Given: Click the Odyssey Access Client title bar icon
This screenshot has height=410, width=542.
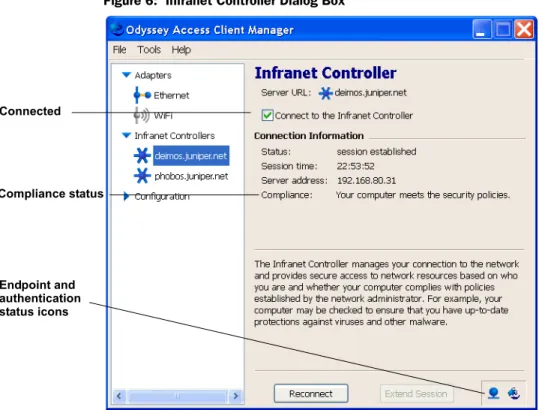Looking at the screenshot, I should click(117, 29).
